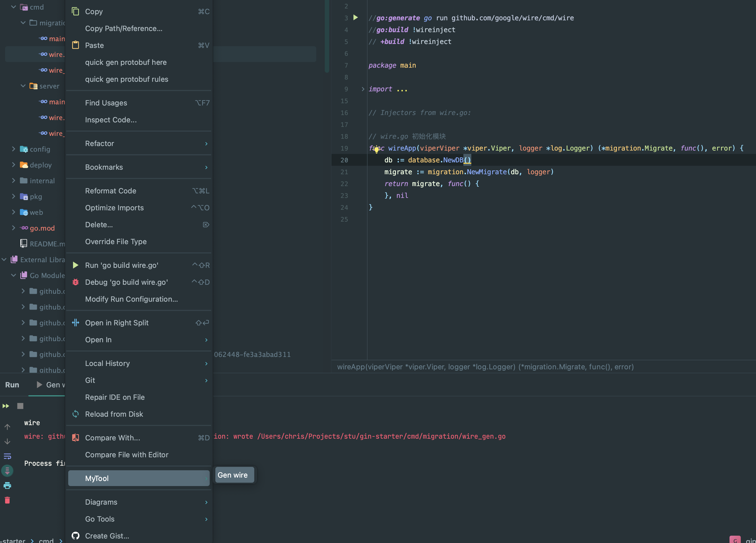The width and height of the screenshot is (756, 543).
Task: Click the Rerun double-arrow icon in Run panel
Action: tap(6, 406)
